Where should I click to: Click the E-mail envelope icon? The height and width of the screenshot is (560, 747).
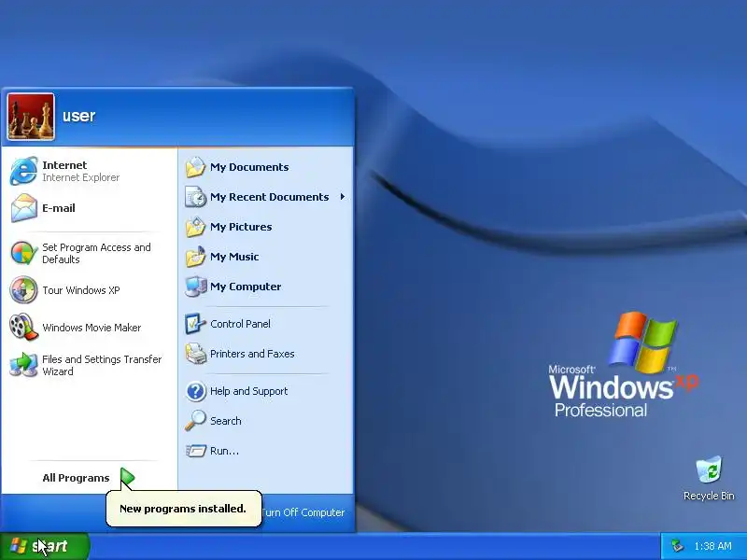coord(24,208)
